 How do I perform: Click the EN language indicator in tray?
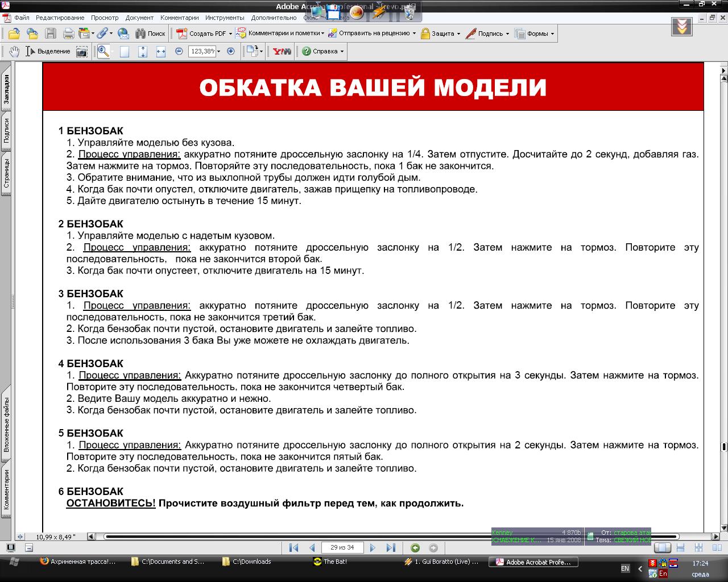(x=625, y=568)
